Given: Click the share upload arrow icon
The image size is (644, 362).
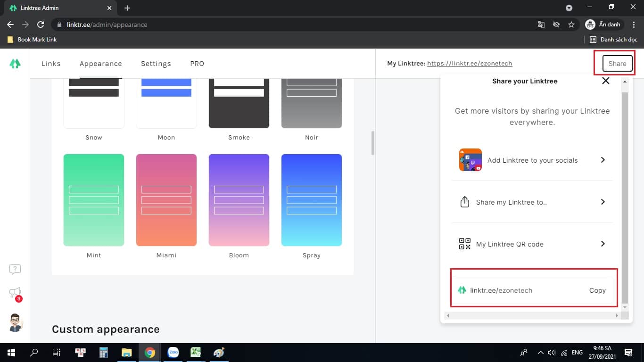Looking at the screenshot, I should [465, 202].
